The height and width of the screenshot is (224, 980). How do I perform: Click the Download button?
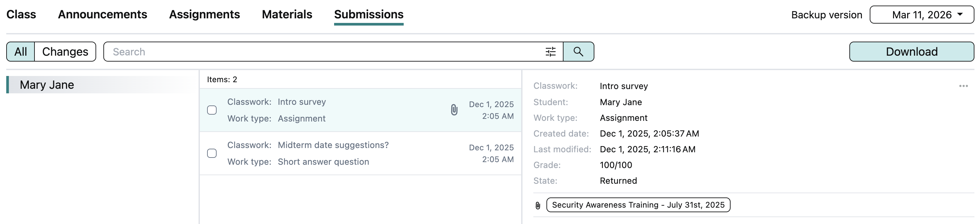(911, 52)
